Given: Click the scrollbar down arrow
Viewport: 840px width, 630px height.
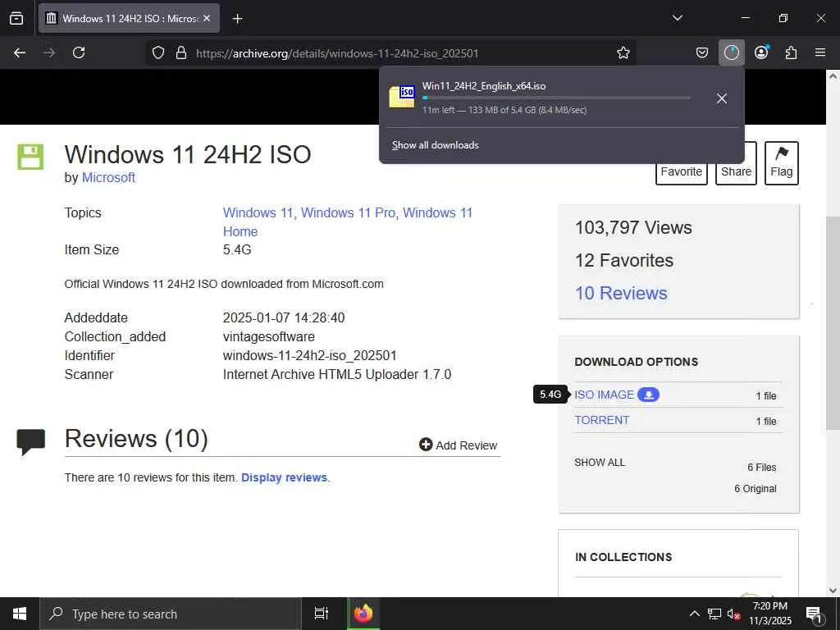Looking at the screenshot, I should coord(833,591).
